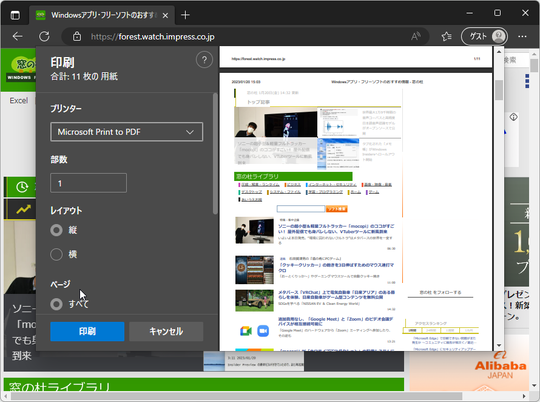
Task: Select the Windowsアプリ・フリーソフト tab
Action: [103, 15]
